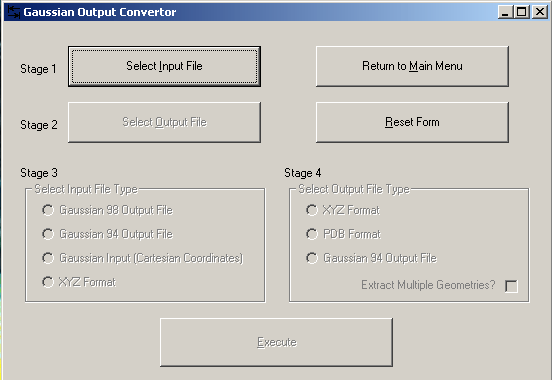
Task: Return to Main Menu
Action: [412, 66]
